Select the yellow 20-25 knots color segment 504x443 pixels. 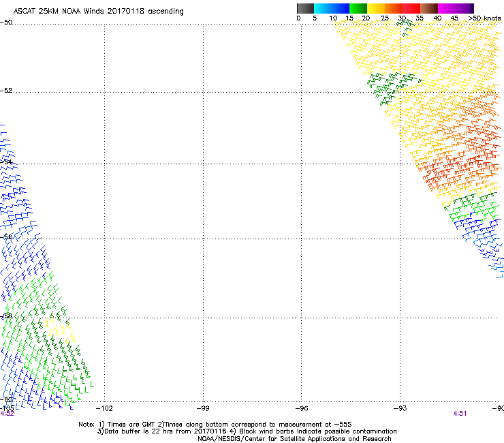376,8
